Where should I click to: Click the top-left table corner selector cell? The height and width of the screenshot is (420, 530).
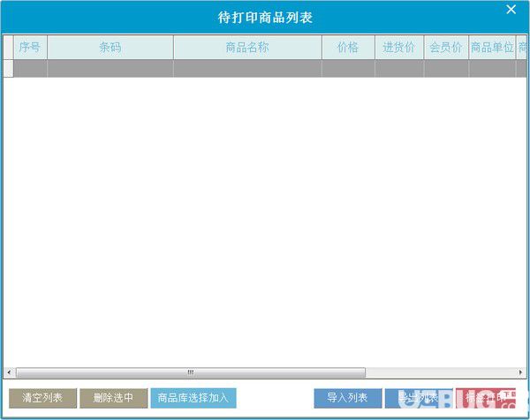9,48
